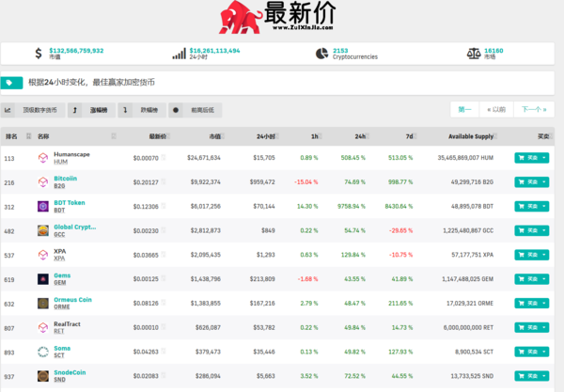Click the Bitcoiin B2G coin icon
This screenshot has height=392, width=564.
pyautogui.click(x=43, y=182)
